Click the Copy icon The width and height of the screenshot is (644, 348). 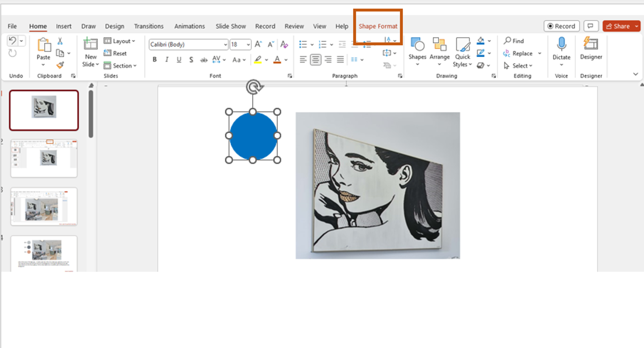(60, 53)
